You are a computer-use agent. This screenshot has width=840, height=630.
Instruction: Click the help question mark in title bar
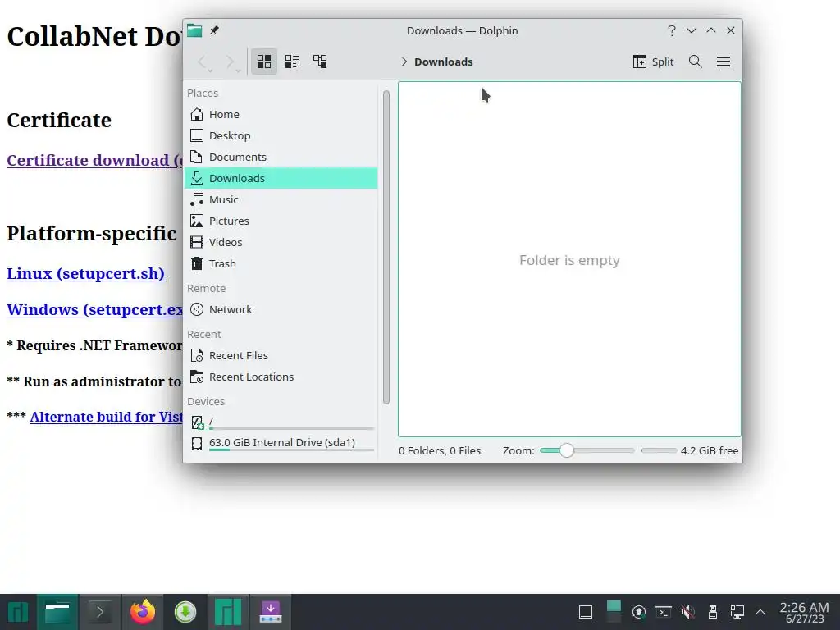(x=672, y=30)
